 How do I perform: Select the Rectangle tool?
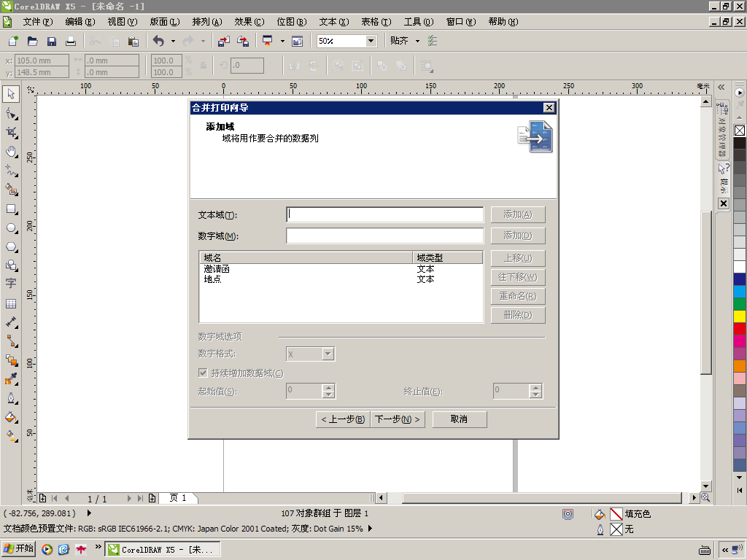(11, 209)
